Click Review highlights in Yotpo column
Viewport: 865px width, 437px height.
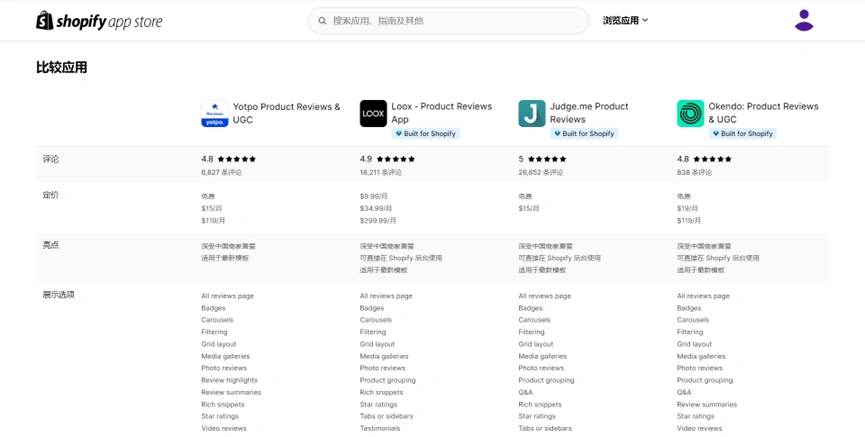click(x=229, y=380)
